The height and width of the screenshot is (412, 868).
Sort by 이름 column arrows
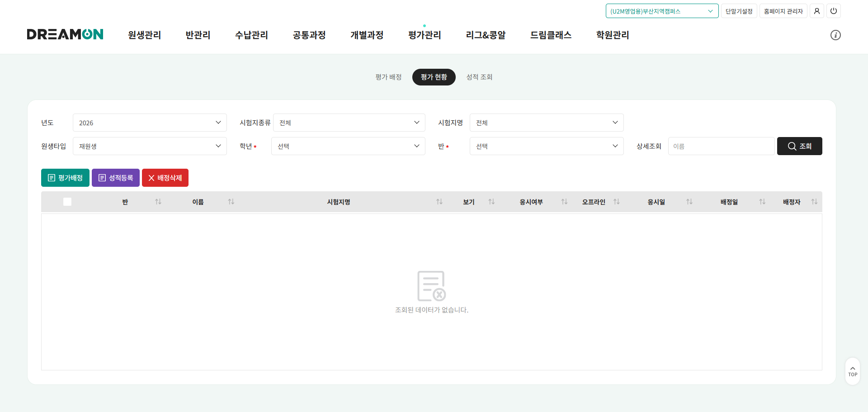pyautogui.click(x=231, y=202)
